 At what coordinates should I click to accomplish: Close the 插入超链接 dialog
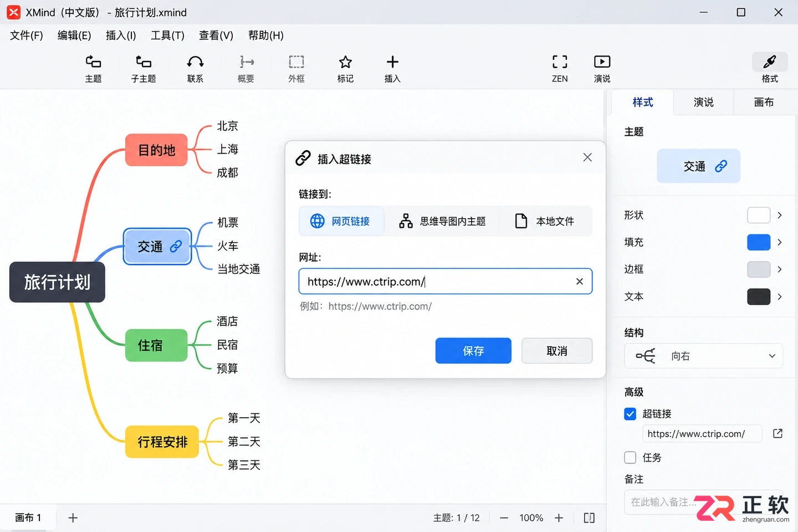587,157
